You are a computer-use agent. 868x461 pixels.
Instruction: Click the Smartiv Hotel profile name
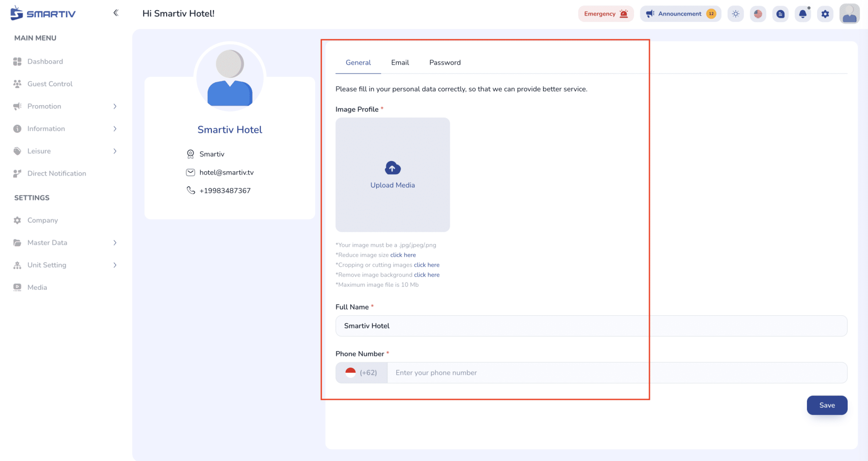[230, 130]
